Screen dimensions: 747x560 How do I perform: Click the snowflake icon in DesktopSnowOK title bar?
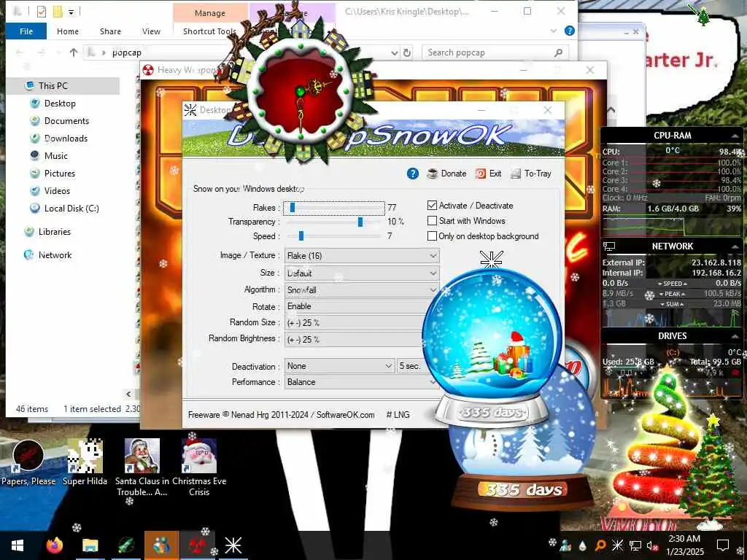coord(190,110)
